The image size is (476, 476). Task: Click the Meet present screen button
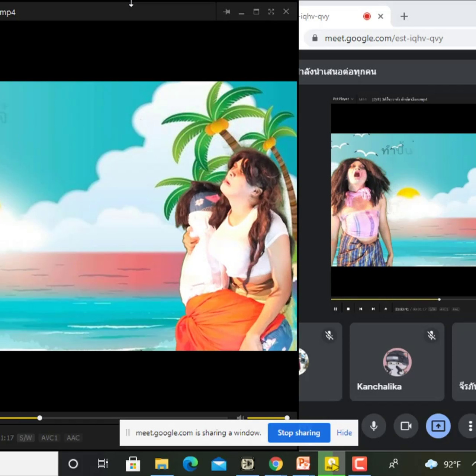point(438,426)
